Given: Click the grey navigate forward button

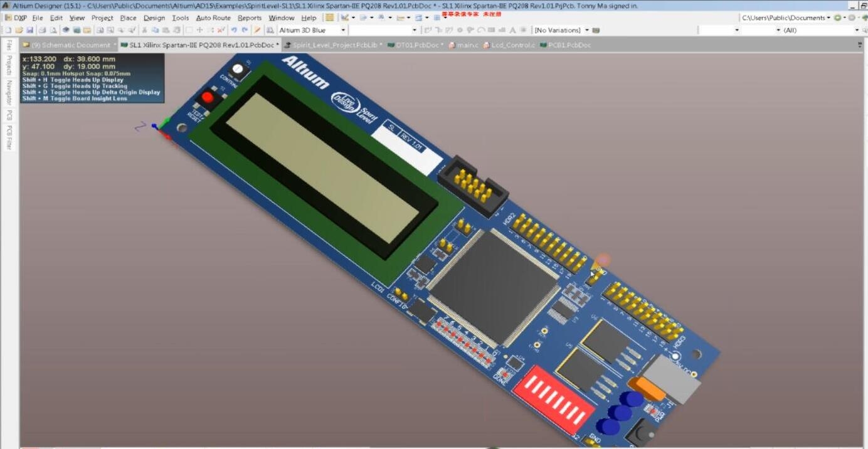Looking at the screenshot, I should click(852, 18).
